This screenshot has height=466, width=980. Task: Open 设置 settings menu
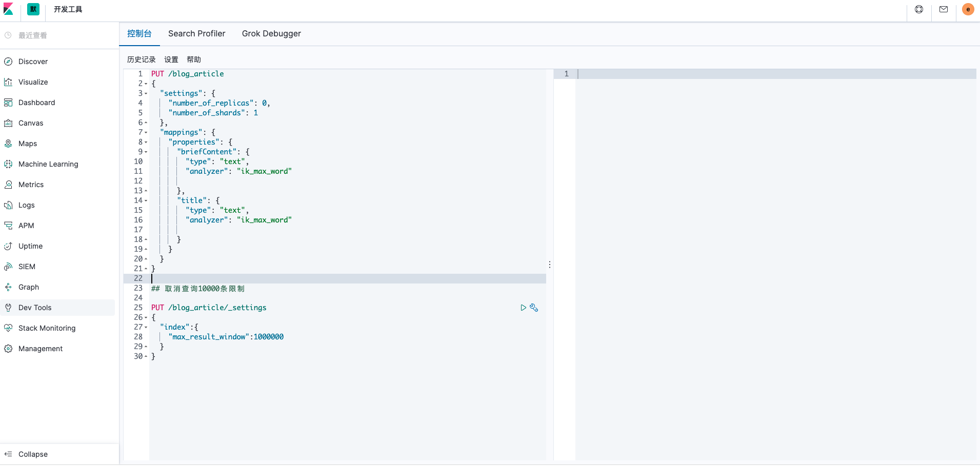tap(171, 59)
